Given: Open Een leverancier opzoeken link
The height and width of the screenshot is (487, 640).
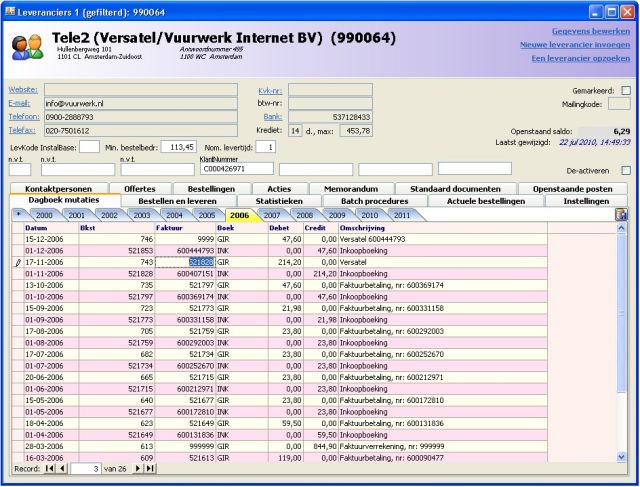Looking at the screenshot, I should pyautogui.click(x=575, y=60).
